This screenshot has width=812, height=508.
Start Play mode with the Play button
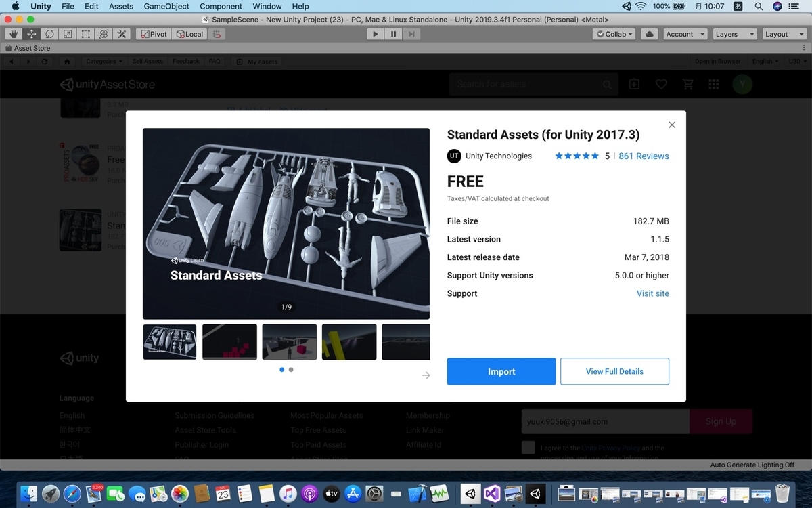point(376,34)
